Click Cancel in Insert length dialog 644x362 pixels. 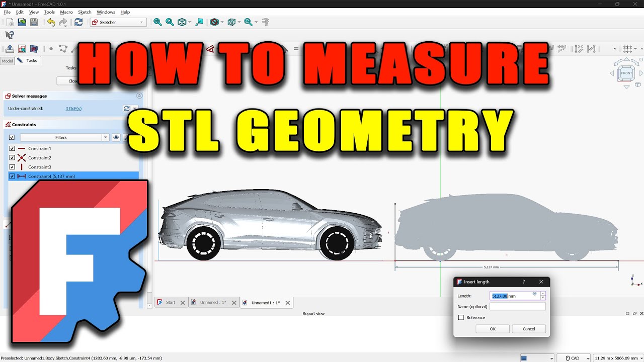[529, 329]
